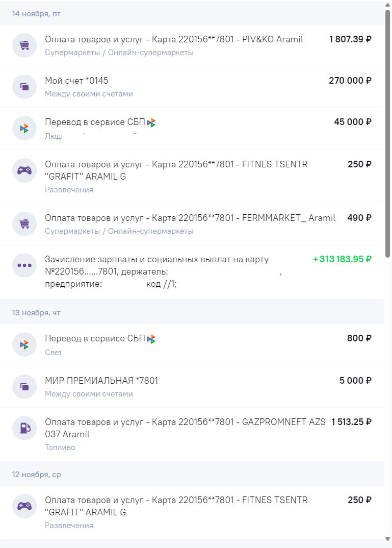Click the transfer icon next to МИР ПРЕМИАЛЬНАЯ *7801
Image resolution: width=392 pixels, height=548 pixels.
(x=24, y=387)
